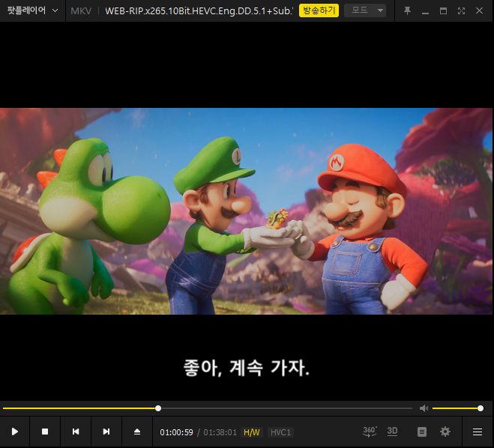Expand the 모드 mode dropdown
494x448 pixels.
click(365, 10)
